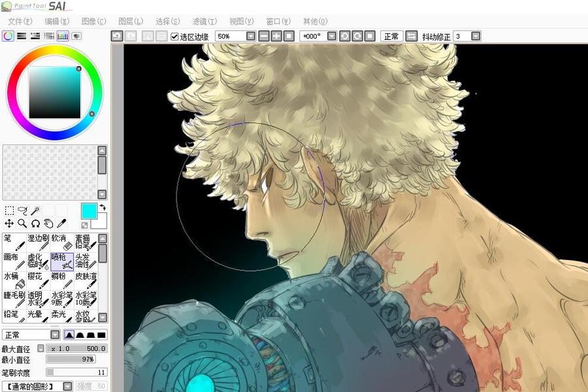Open the 50% zoom dropdown
Image resolution: width=588 pixels, height=392 pixels.
click(x=251, y=36)
